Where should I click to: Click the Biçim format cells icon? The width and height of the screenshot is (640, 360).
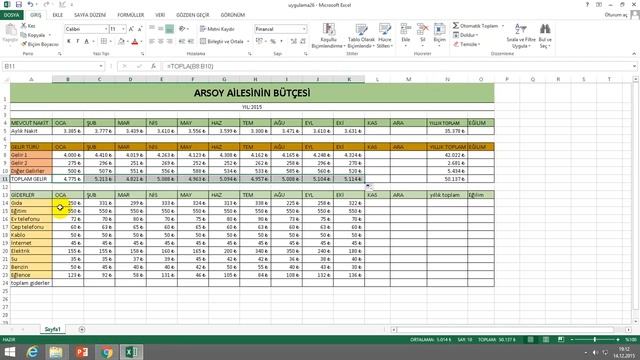pos(440,29)
